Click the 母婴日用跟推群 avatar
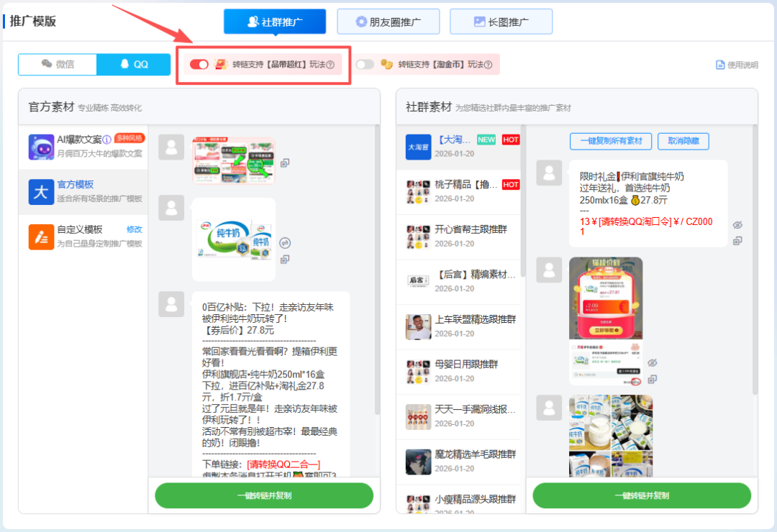This screenshot has width=777, height=532. coord(418,372)
